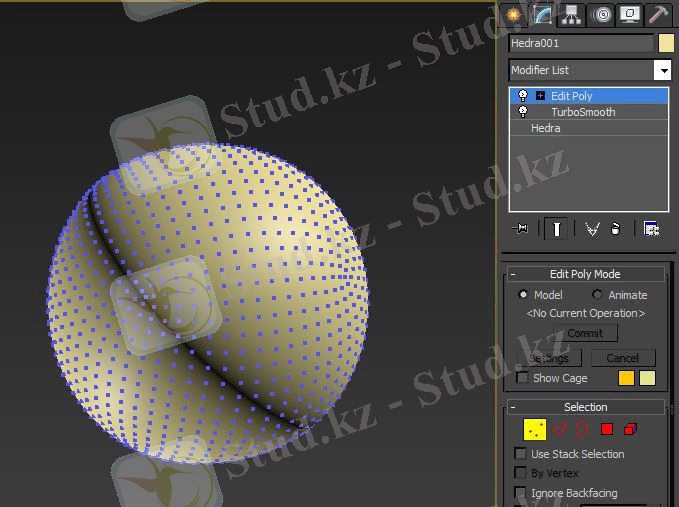Viewport: 679px width, 507px height.
Task: Open the Motion panel tab
Action: point(601,14)
